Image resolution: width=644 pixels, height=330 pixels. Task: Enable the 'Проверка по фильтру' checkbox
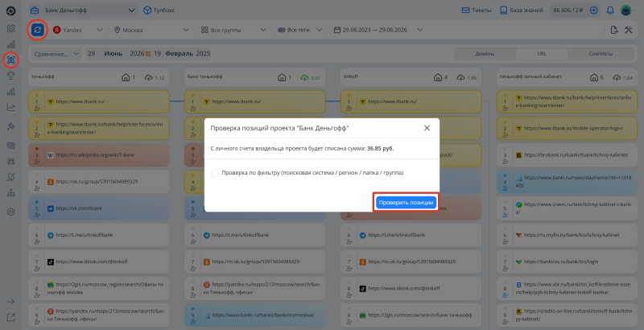215,173
